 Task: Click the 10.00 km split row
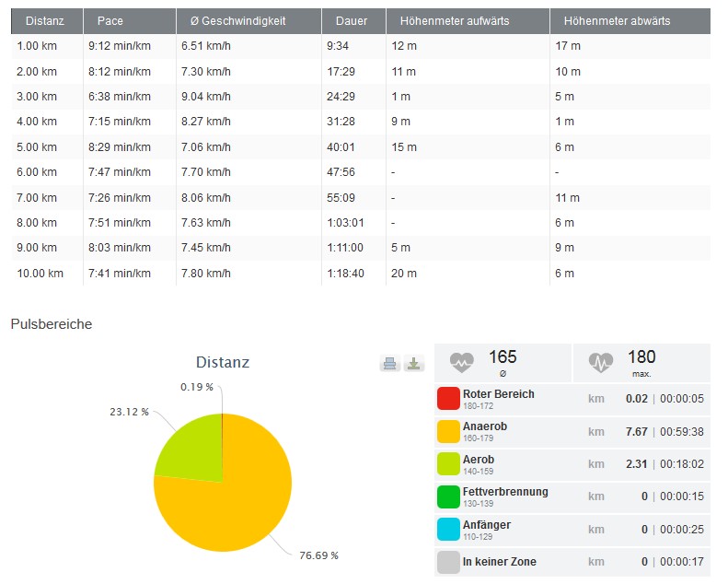(361, 274)
